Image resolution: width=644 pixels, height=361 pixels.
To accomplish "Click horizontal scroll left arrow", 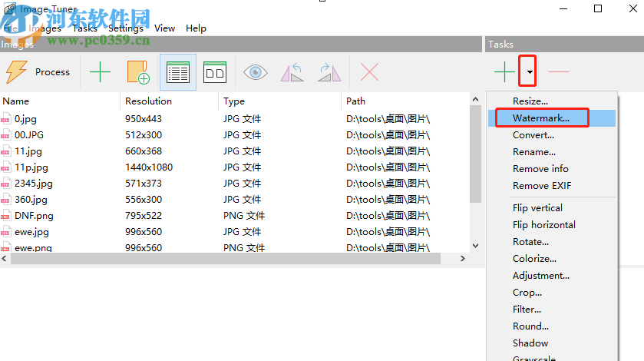I will point(4,259).
